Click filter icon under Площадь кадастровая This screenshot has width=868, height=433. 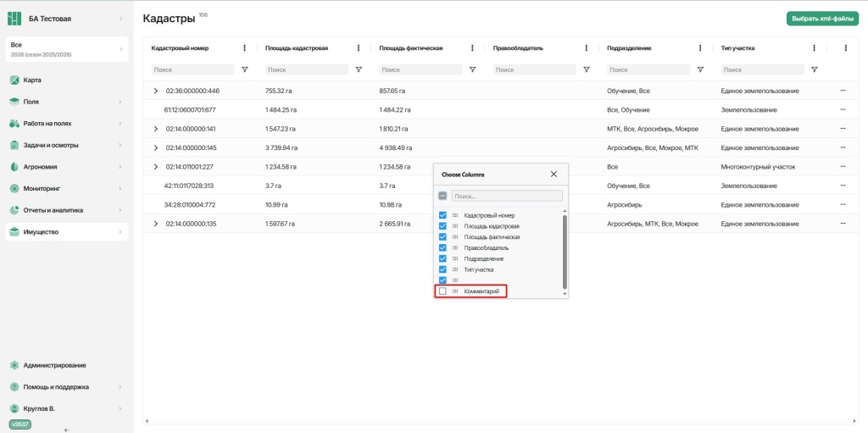[x=359, y=69]
